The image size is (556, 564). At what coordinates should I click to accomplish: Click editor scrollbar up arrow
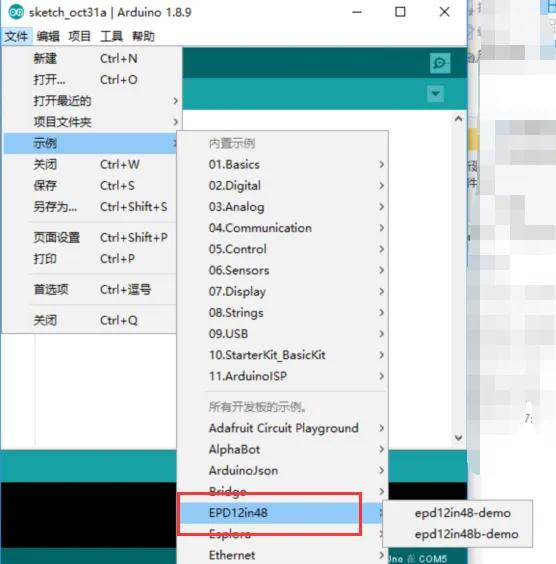pyautogui.click(x=459, y=119)
